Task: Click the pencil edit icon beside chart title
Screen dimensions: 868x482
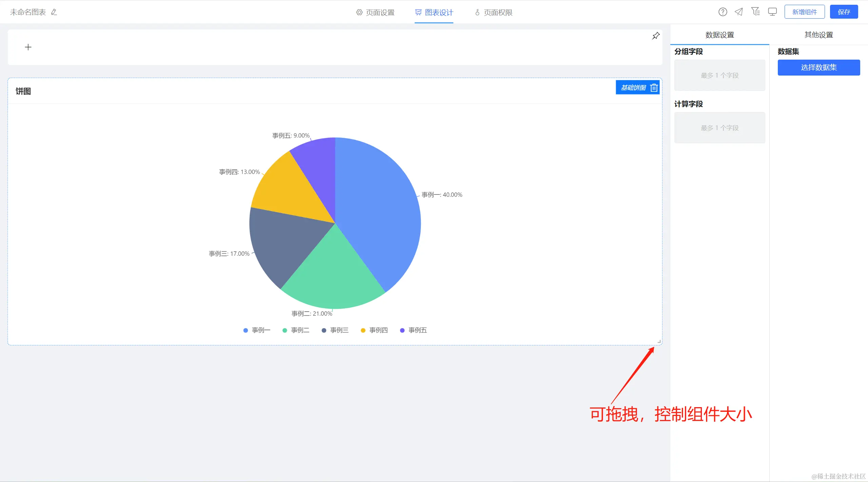Action: [54, 12]
